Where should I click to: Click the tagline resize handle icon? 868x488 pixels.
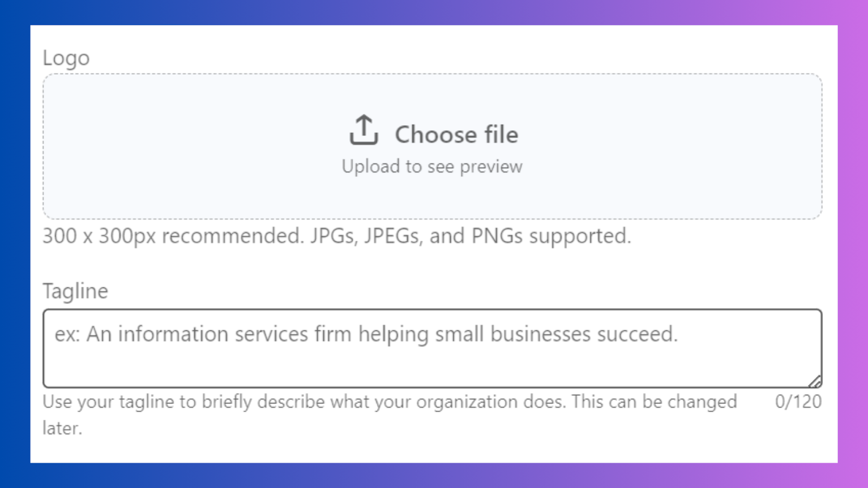[x=815, y=381]
